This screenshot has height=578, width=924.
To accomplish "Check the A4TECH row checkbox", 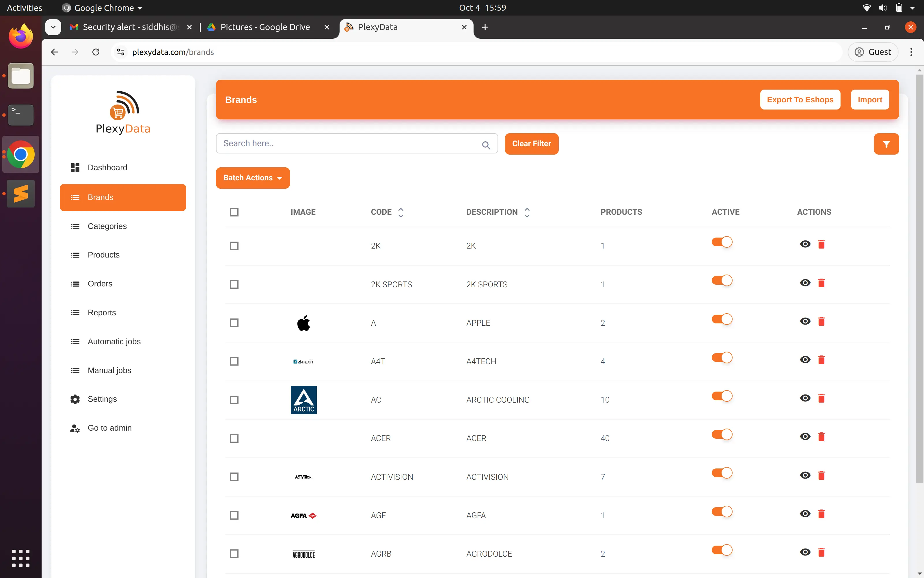I will click(x=234, y=361).
